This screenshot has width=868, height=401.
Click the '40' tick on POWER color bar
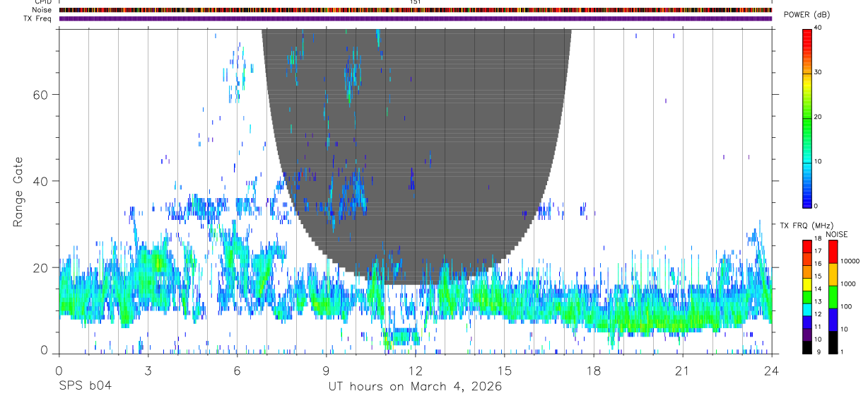(818, 28)
